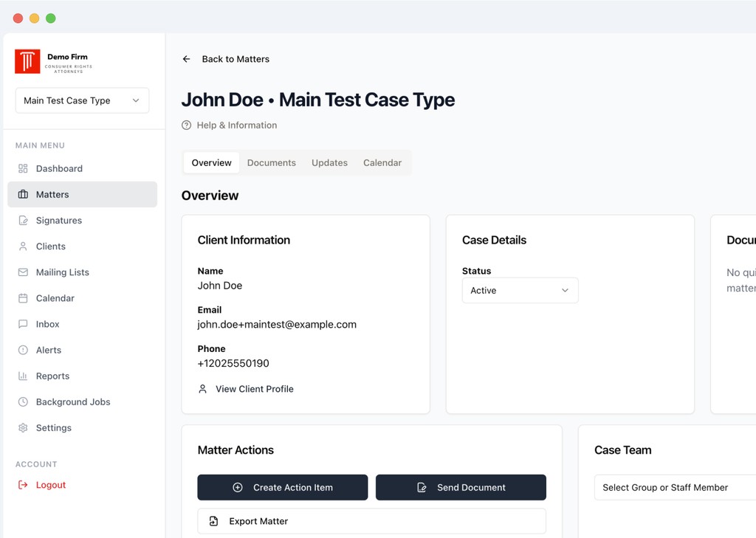756x538 pixels.
Task: Click the macOS red close window button
Action: coord(18,18)
